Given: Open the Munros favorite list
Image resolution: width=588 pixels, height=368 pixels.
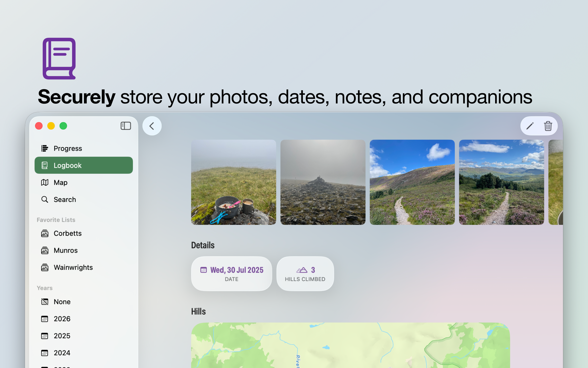Looking at the screenshot, I should 84,250.
